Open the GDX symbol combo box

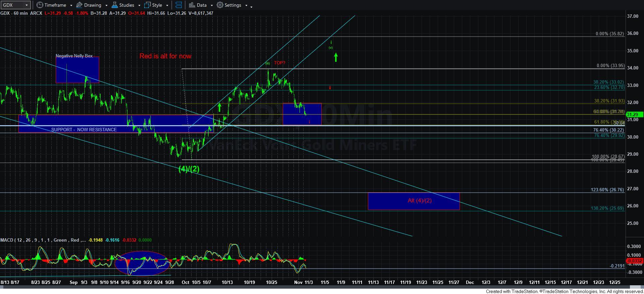click(x=15, y=5)
